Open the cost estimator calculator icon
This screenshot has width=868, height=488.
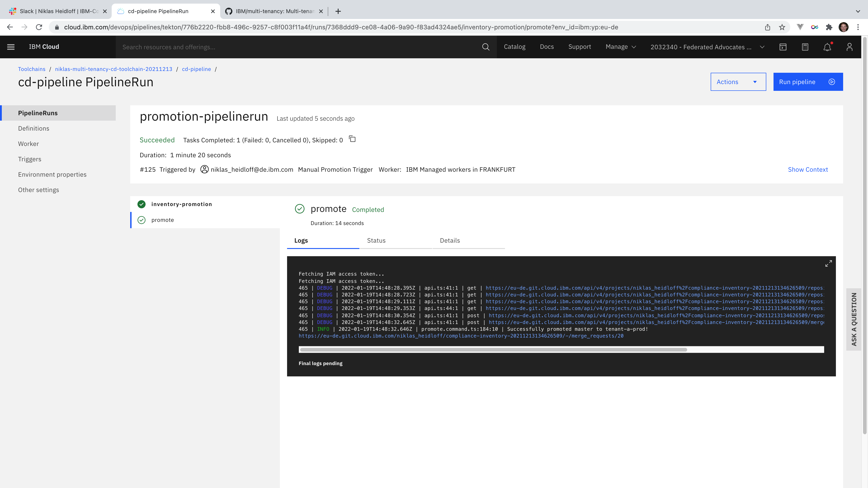pyautogui.click(x=805, y=47)
